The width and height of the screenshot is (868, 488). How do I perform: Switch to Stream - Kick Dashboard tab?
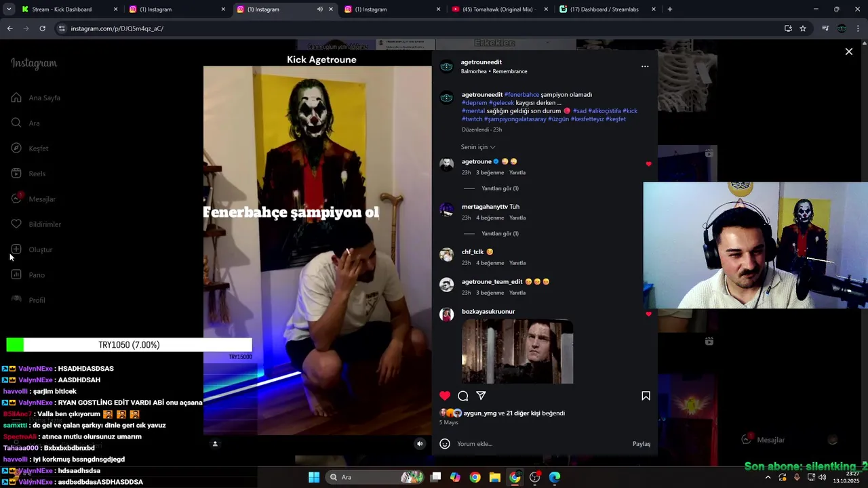(x=71, y=9)
